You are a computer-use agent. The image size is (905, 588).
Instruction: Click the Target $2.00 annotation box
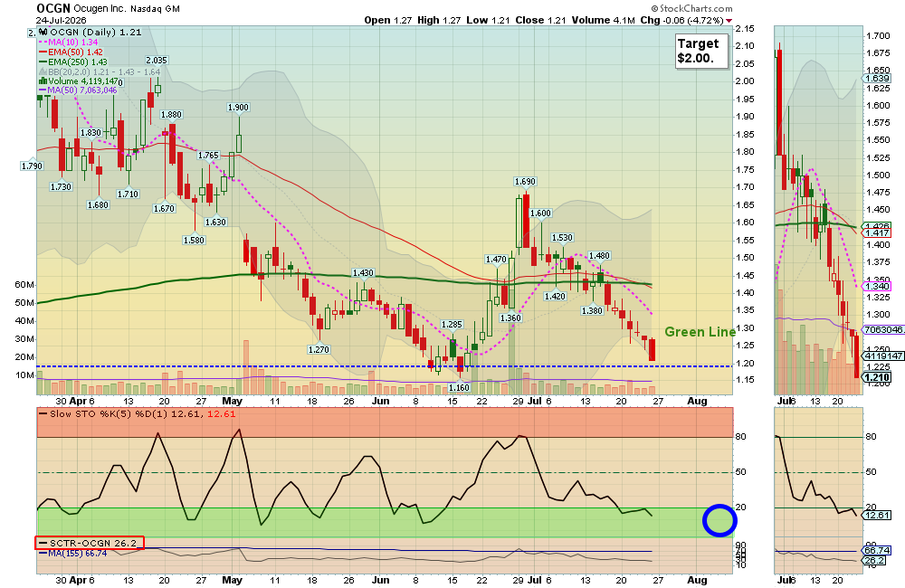pyautogui.click(x=701, y=52)
